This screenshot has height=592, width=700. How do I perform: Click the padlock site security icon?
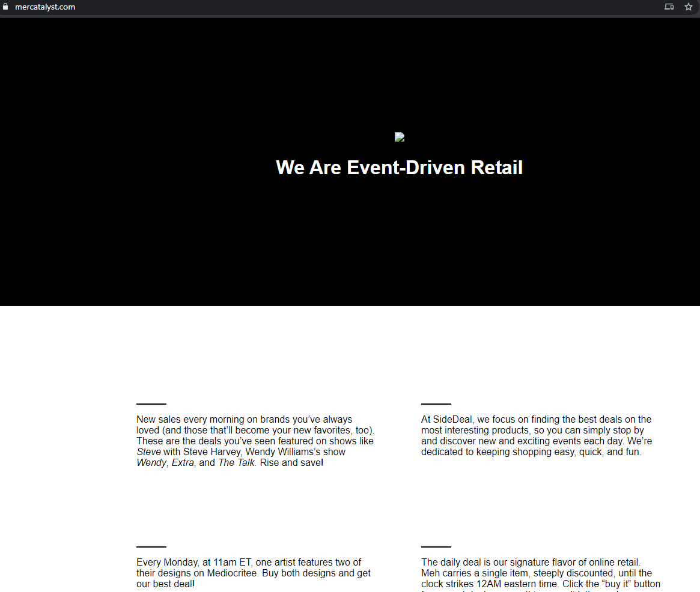pyautogui.click(x=6, y=7)
